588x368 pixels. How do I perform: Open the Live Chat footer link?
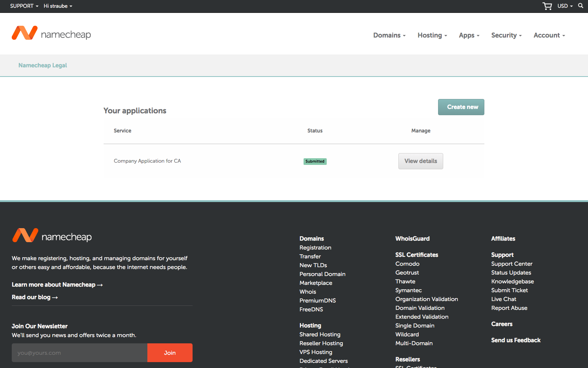coord(503,299)
